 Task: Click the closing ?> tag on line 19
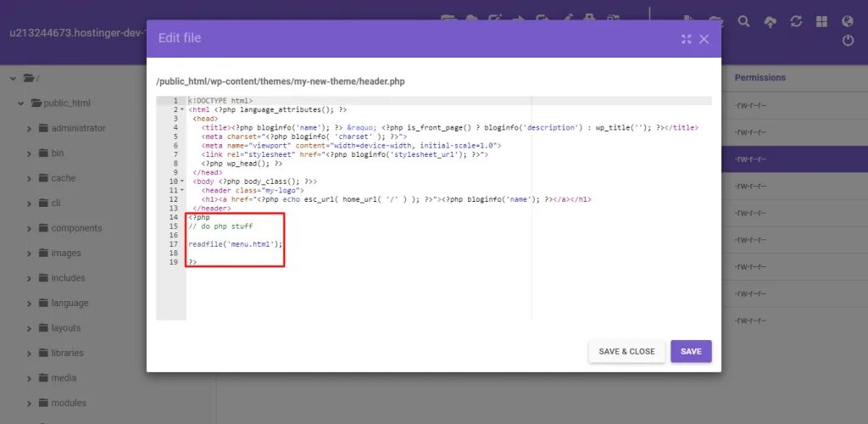pos(192,262)
